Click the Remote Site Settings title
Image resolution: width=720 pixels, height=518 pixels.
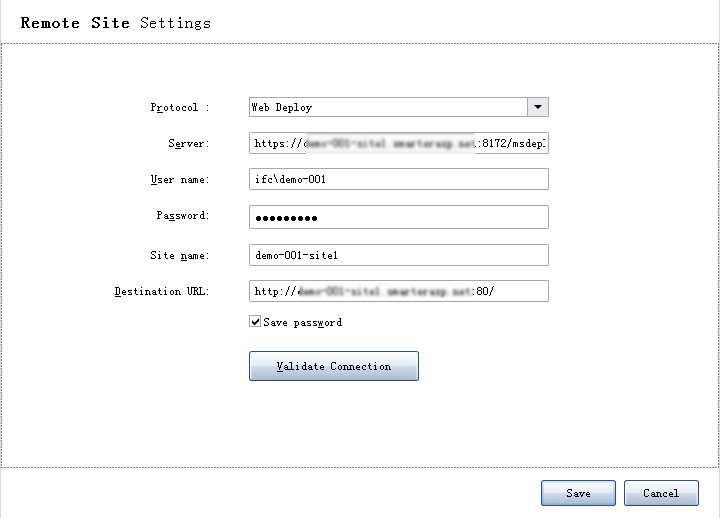pos(115,22)
